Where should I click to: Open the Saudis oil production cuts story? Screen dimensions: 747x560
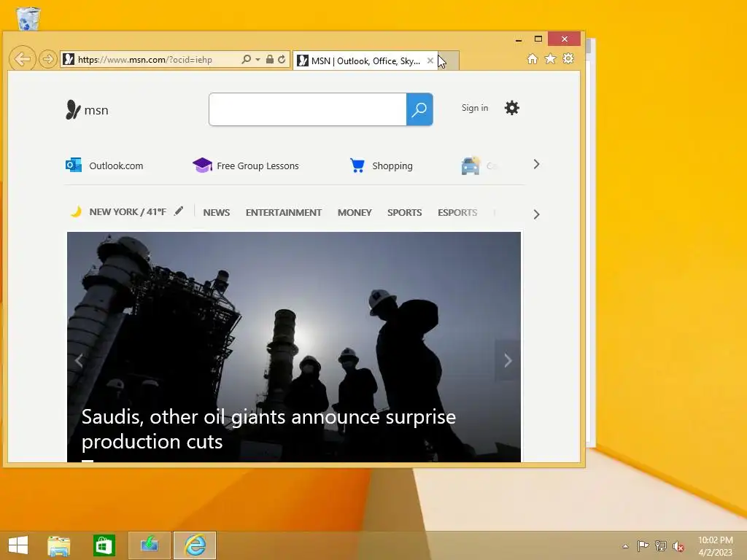coord(268,429)
